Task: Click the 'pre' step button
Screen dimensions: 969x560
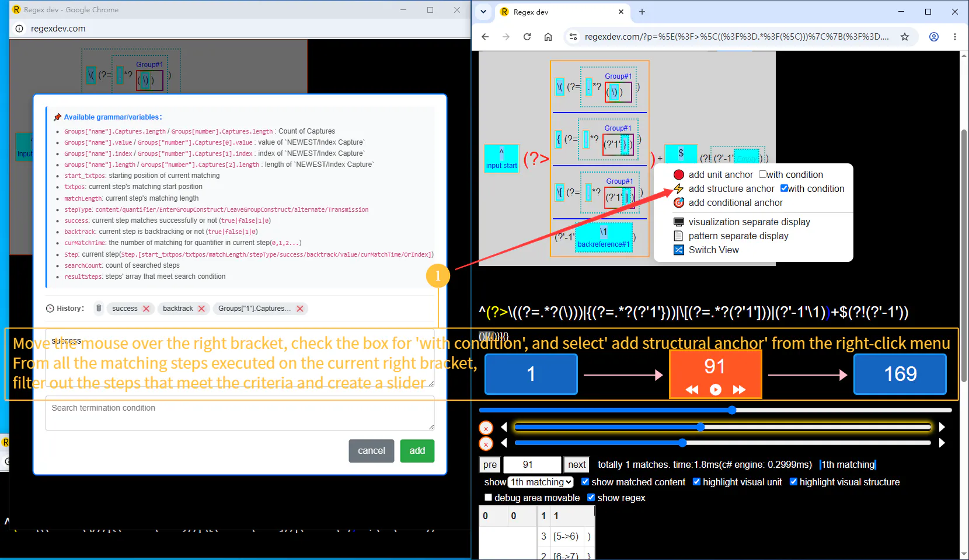Action: click(490, 464)
